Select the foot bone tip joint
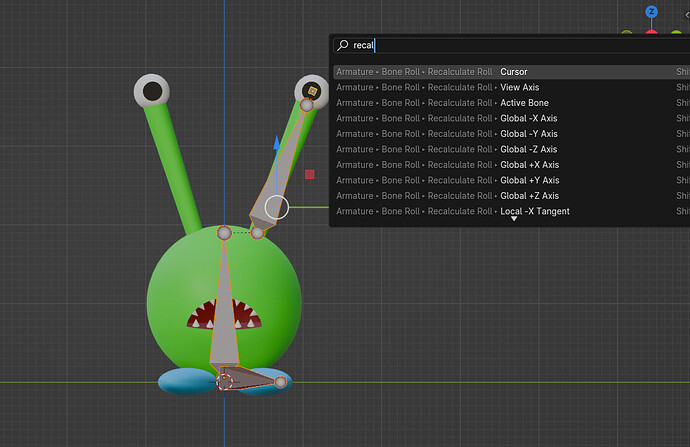The image size is (690, 447). 280,382
